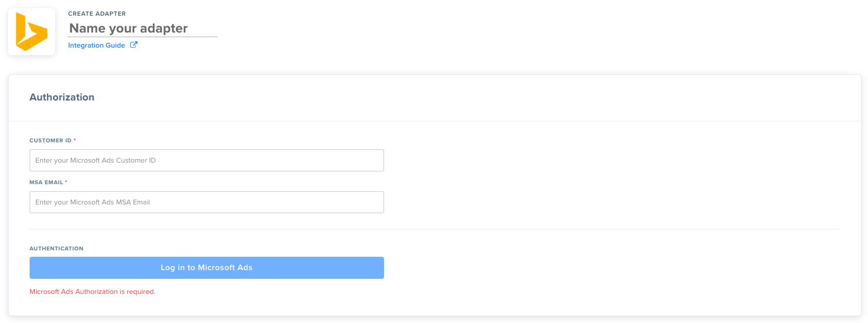Screen dimensions: 868x323
Task: Click the red 'Authorization is required' error message
Action: point(92,292)
